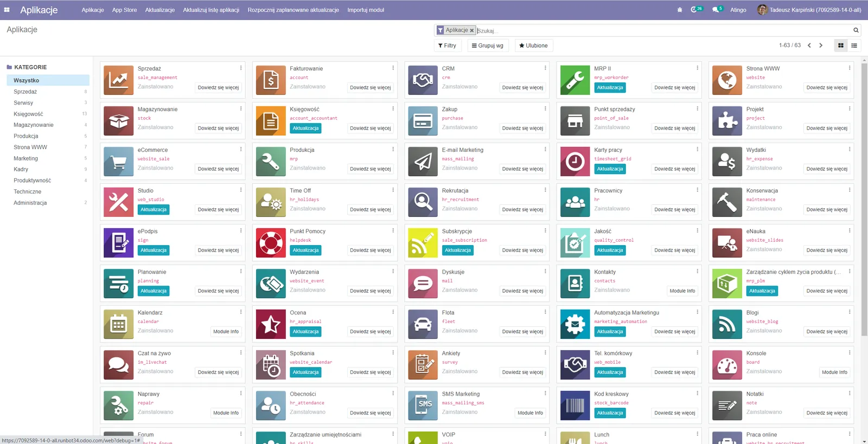Open the Tadeusz Karpiński user menu
This screenshot has width=868, height=444.
pyautogui.click(x=809, y=10)
